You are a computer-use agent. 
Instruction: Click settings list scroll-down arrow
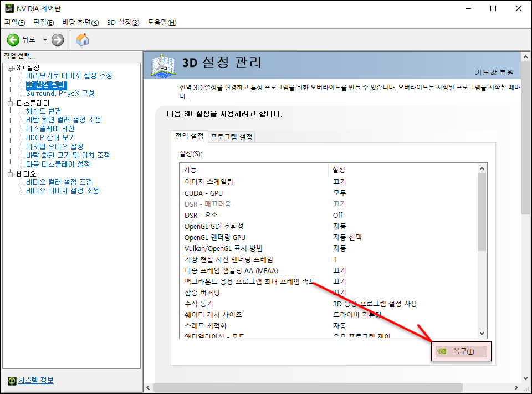click(482, 334)
